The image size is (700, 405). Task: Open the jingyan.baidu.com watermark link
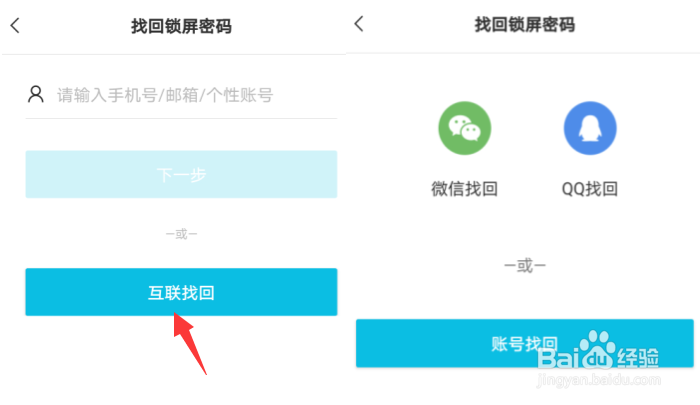point(599,380)
